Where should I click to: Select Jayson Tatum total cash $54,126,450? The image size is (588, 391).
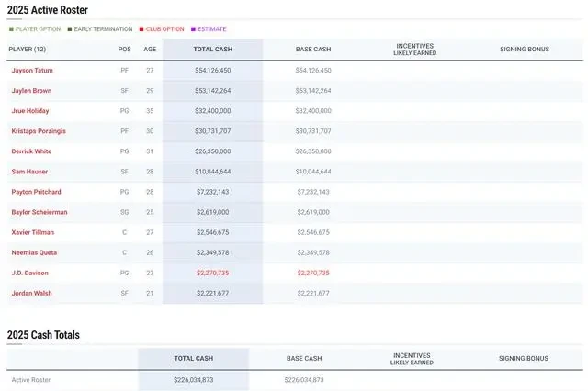pos(213,71)
